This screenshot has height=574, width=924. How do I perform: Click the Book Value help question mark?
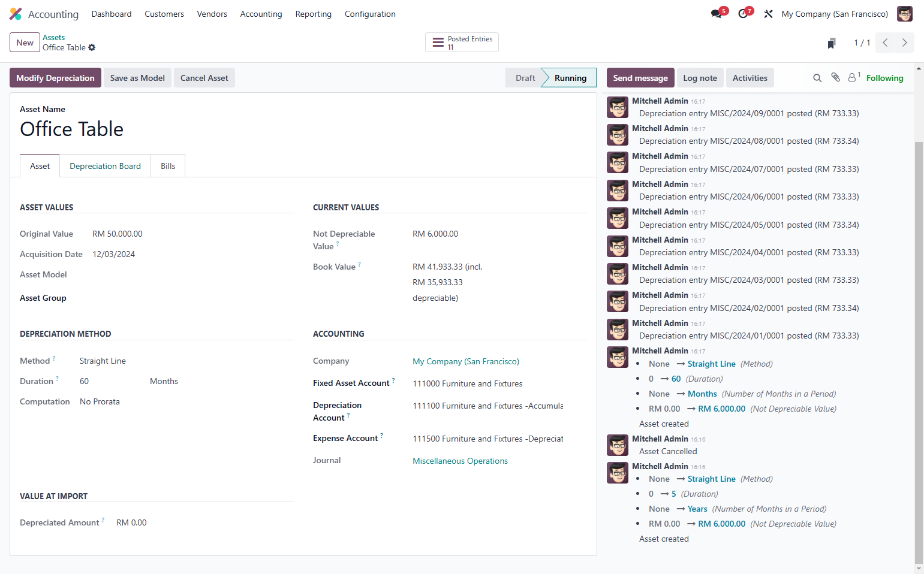point(360,264)
